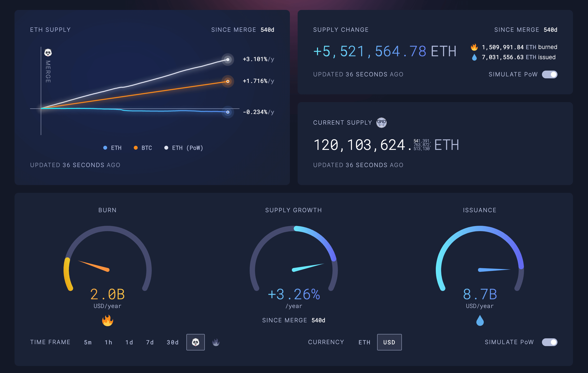
Task: Select the USD currency option
Action: (389, 342)
